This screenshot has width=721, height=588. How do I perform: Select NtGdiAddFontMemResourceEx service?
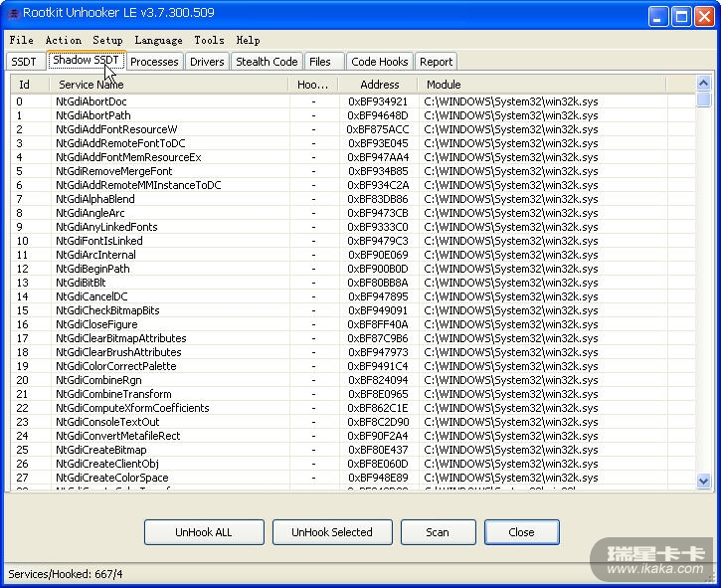click(x=353, y=157)
